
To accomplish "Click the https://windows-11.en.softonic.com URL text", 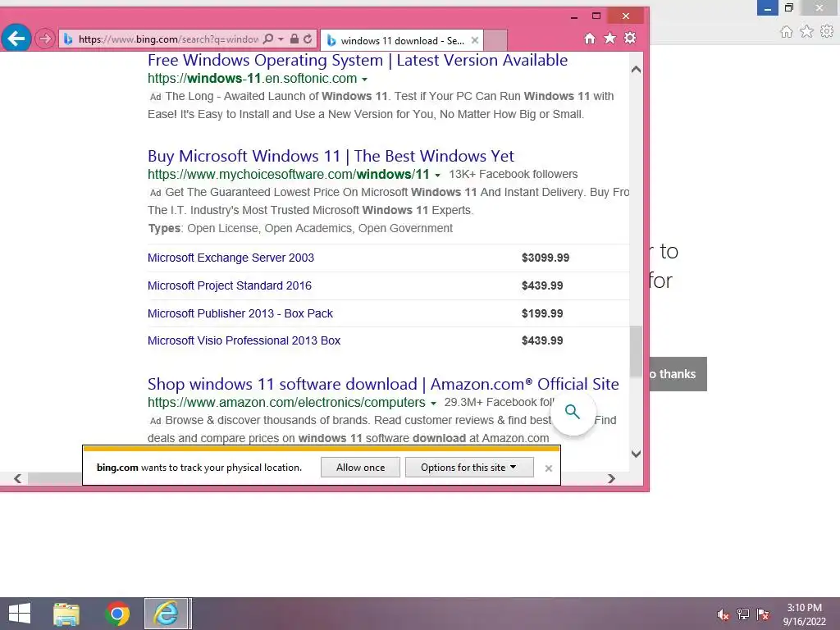I will pos(253,78).
